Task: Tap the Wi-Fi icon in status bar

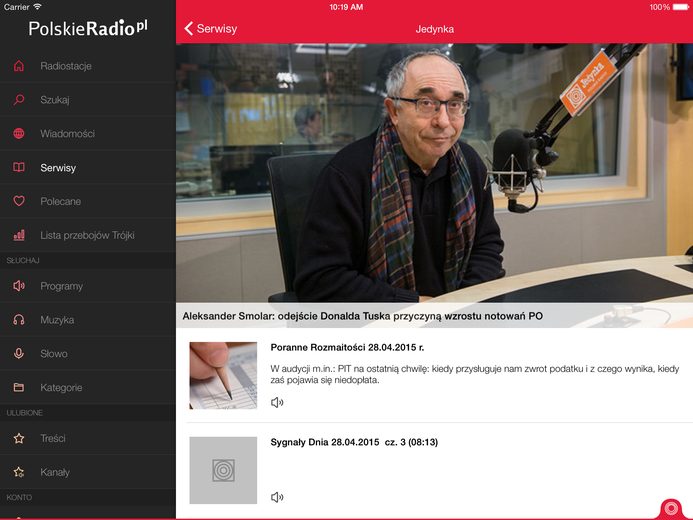Action: click(x=38, y=7)
